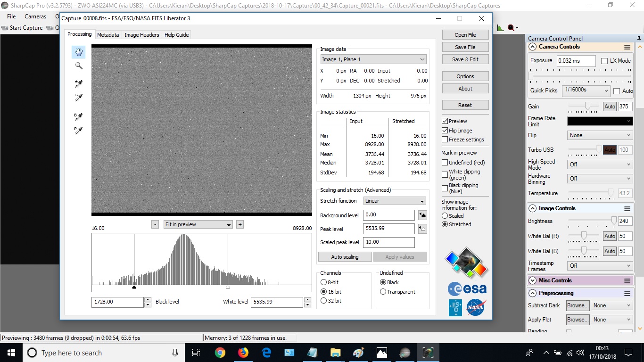Image resolution: width=644 pixels, height=362 pixels.
Task: Open Microsoft Edge from the taskbar
Action: (x=266, y=353)
